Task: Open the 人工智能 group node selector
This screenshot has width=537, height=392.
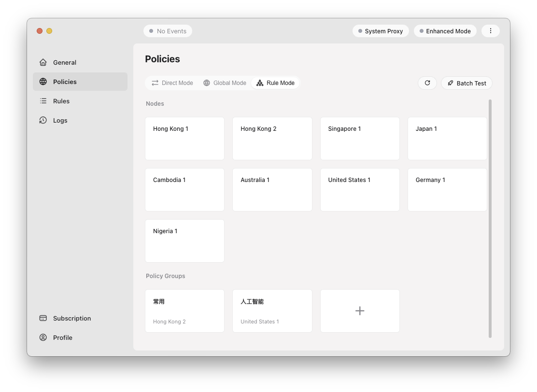Action: pyautogui.click(x=272, y=310)
